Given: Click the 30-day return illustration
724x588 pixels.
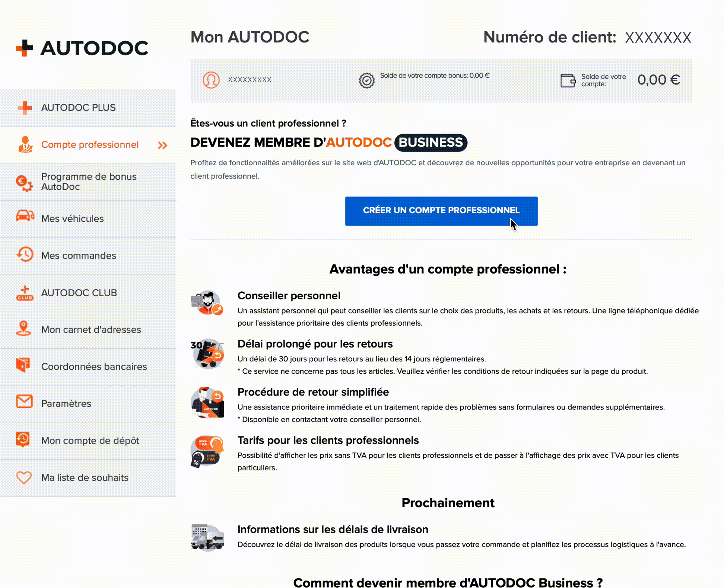Looking at the screenshot, I should [207, 353].
